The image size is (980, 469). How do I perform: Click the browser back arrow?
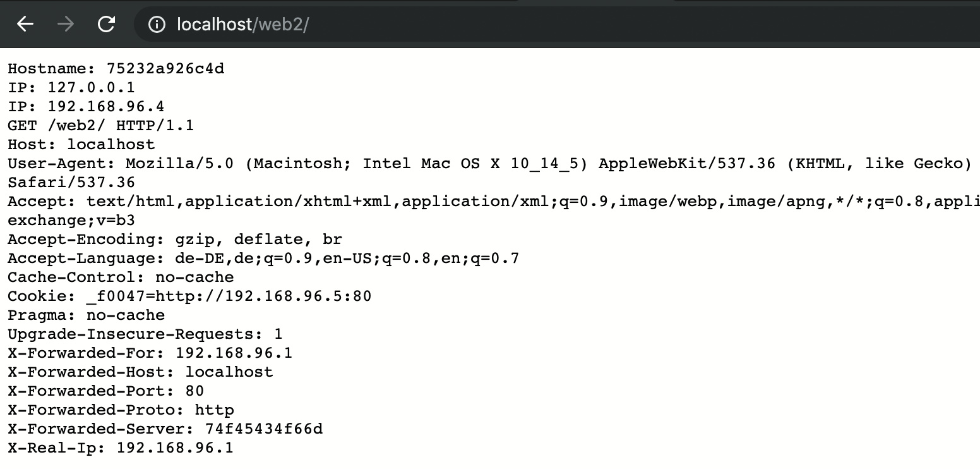coord(25,25)
